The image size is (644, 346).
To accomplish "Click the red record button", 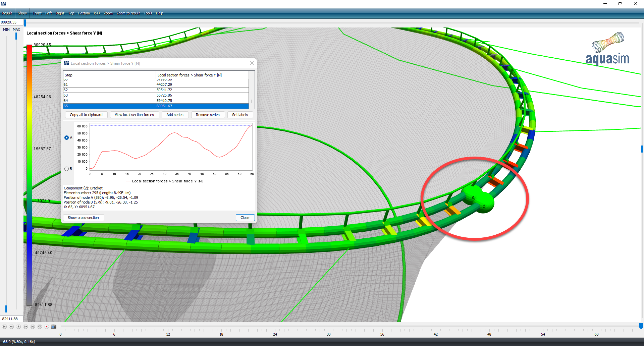I will coord(47,327).
